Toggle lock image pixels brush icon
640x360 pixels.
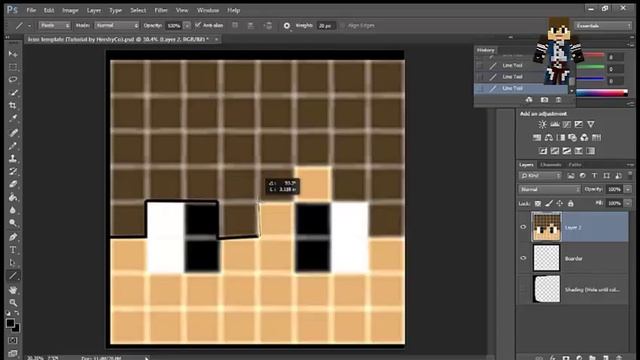[549, 203]
